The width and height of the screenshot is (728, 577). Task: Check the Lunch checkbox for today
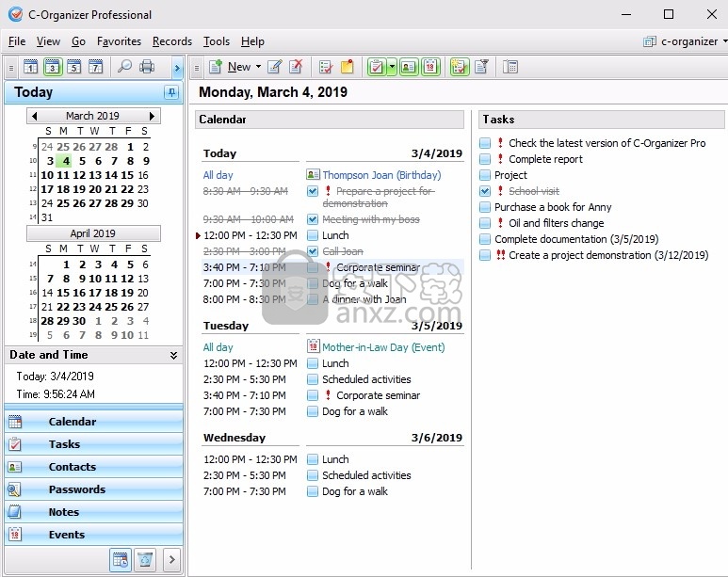point(313,235)
